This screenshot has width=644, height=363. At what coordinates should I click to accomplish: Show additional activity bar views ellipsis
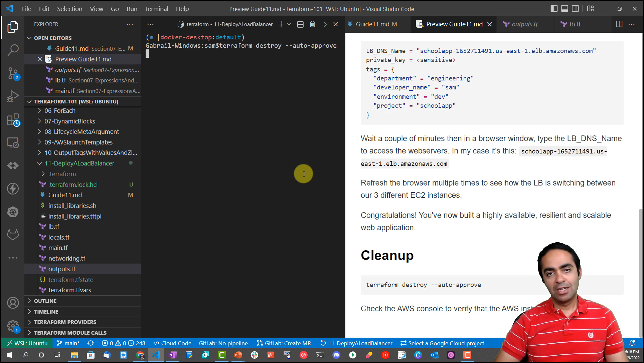(x=13, y=258)
